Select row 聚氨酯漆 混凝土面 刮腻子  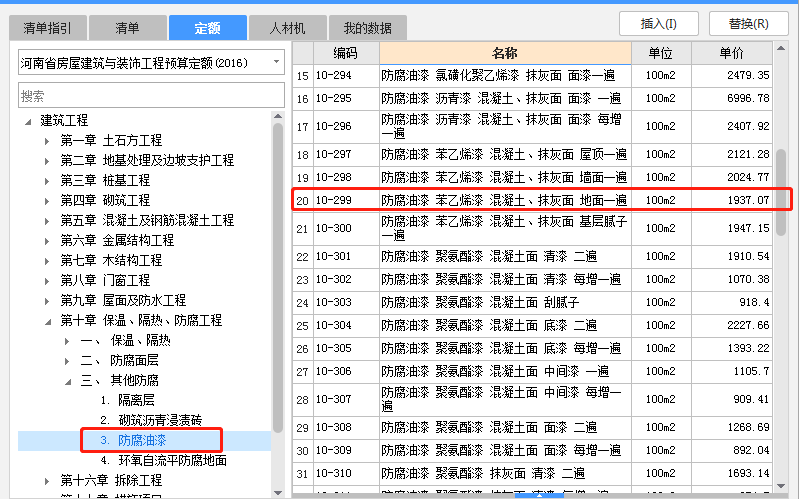(x=532, y=302)
